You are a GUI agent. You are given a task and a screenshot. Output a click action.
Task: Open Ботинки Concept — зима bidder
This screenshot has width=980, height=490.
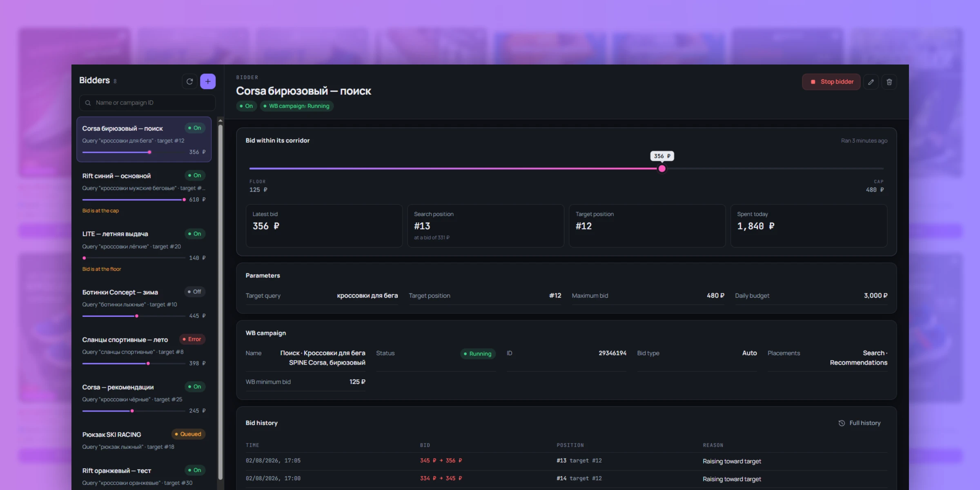pos(144,304)
